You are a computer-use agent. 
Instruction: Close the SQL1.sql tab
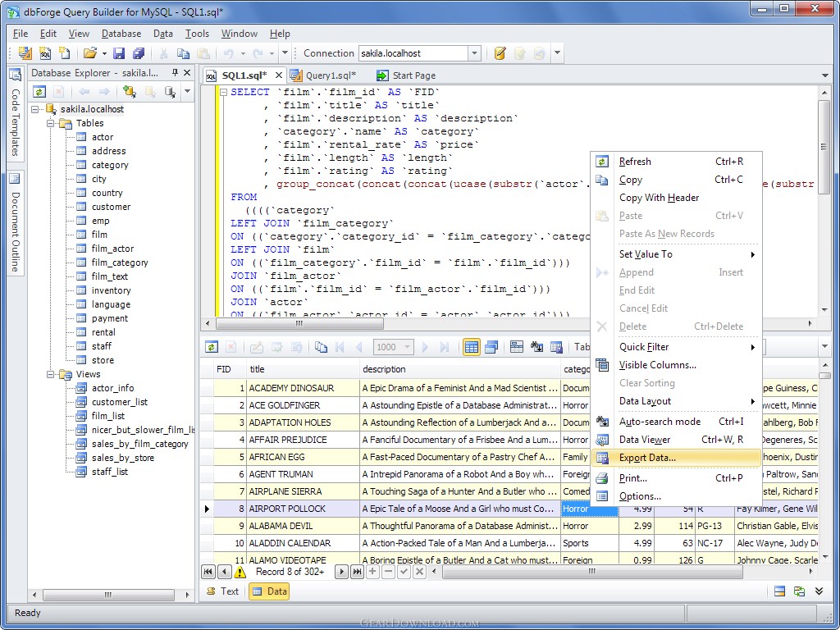tap(279, 75)
